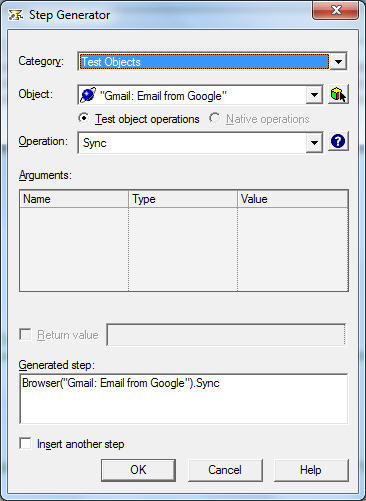Image resolution: width=366 pixels, height=501 pixels.
Task: Click inside the Generated step text box
Action: (x=184, y=399)
